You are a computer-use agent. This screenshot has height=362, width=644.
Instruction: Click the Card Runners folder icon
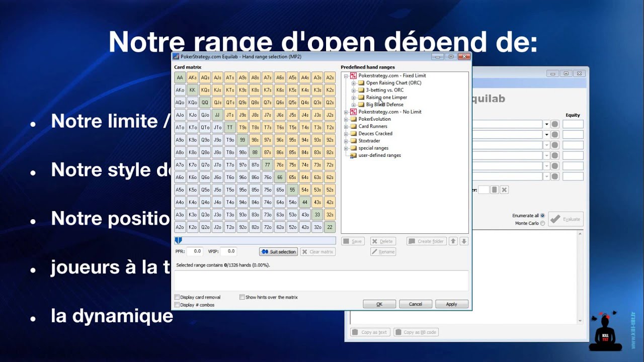[x=353, y=126]
